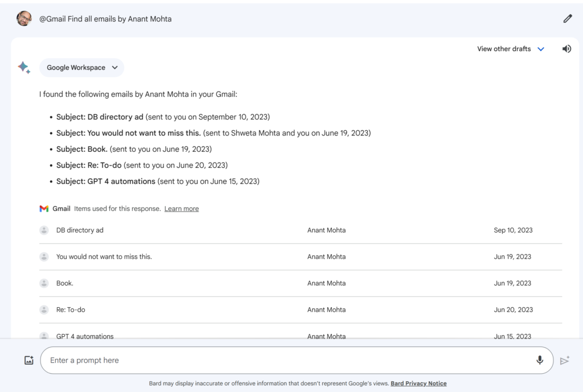Click Jun 19, 2023 in the Book. row

512,283
